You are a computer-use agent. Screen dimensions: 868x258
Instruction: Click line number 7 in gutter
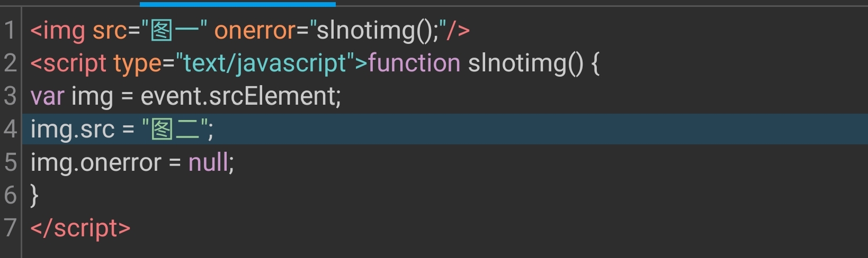pos(10,227)
